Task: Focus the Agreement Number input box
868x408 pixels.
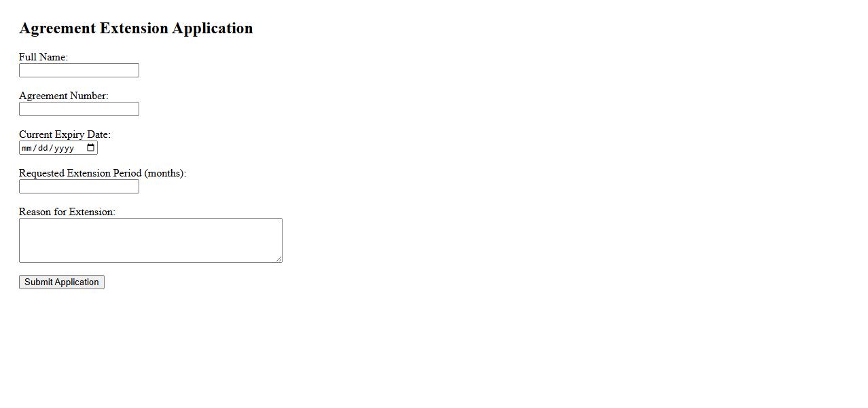Action: [79, 109]
